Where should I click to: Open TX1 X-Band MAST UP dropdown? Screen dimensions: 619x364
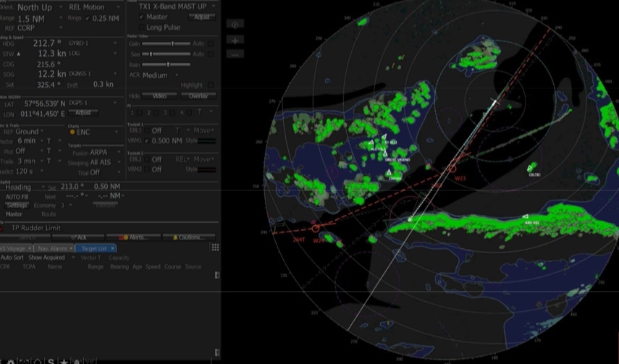(177, 7)
